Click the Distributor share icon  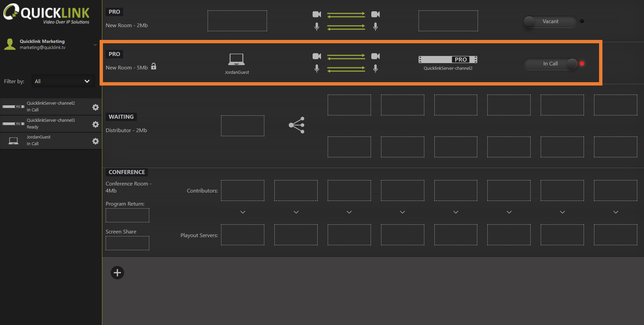point(297,125)
